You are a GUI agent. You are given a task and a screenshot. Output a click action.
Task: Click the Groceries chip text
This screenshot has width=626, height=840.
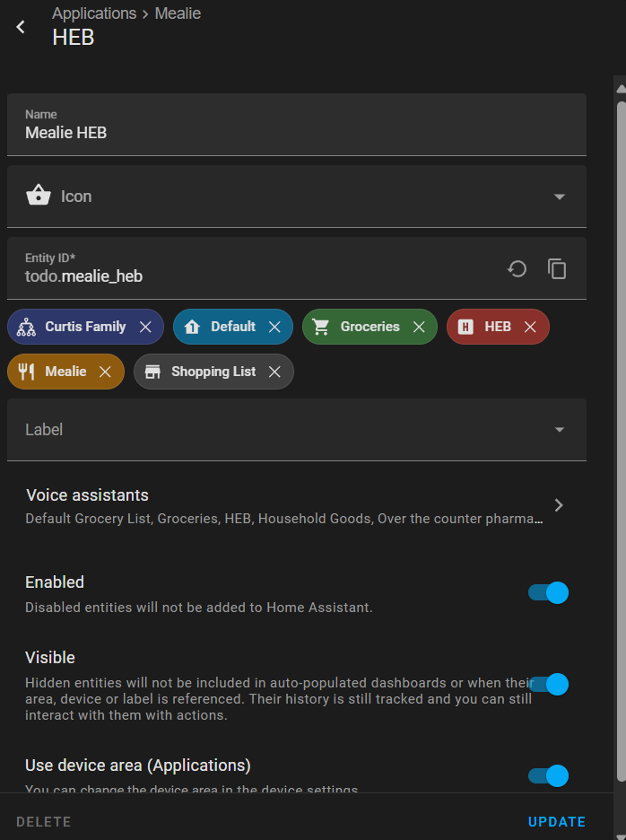pos(370,327)
